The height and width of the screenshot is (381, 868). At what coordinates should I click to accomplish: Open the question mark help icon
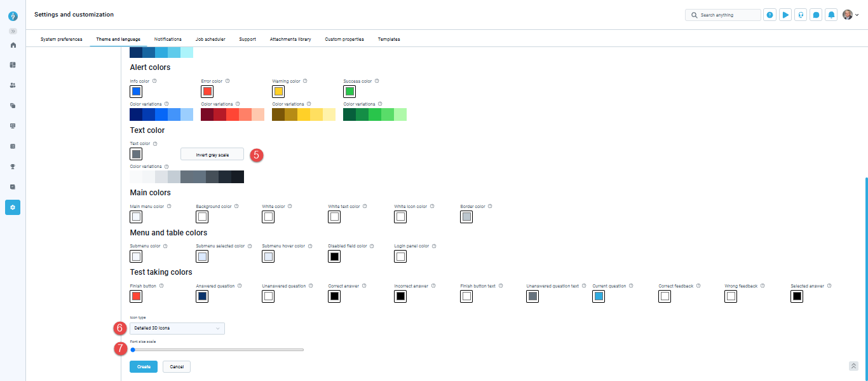(x=770, y=15)
